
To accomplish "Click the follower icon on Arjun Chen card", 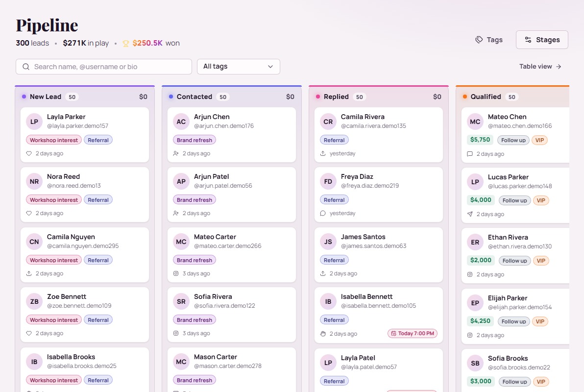I will [176, 153].
